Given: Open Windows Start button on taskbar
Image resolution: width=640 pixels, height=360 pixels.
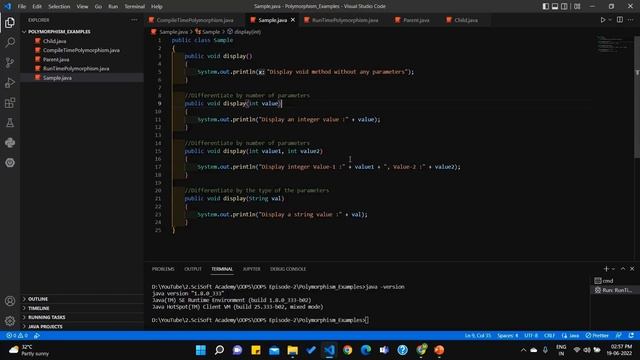Looking at the screenshot, I should coord(201,350).
